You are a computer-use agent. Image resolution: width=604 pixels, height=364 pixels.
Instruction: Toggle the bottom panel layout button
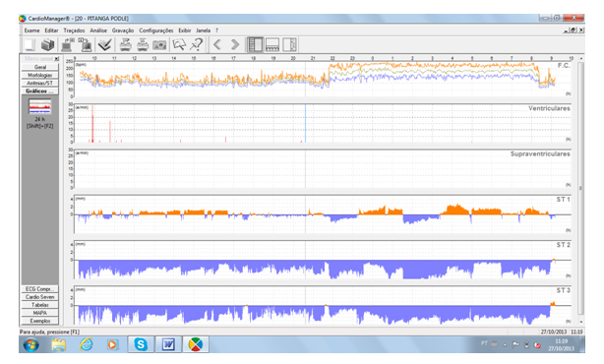point(272,44)
